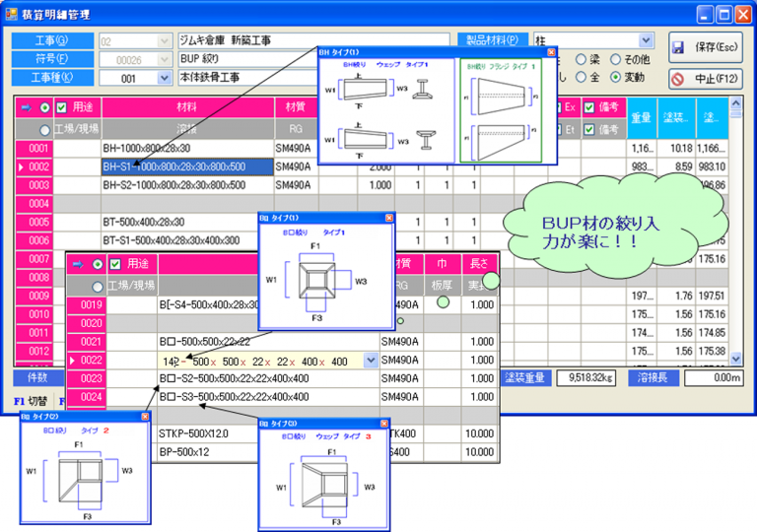Click the 材質 column header in main grid
Screen dimensions: 757x532
296,107
